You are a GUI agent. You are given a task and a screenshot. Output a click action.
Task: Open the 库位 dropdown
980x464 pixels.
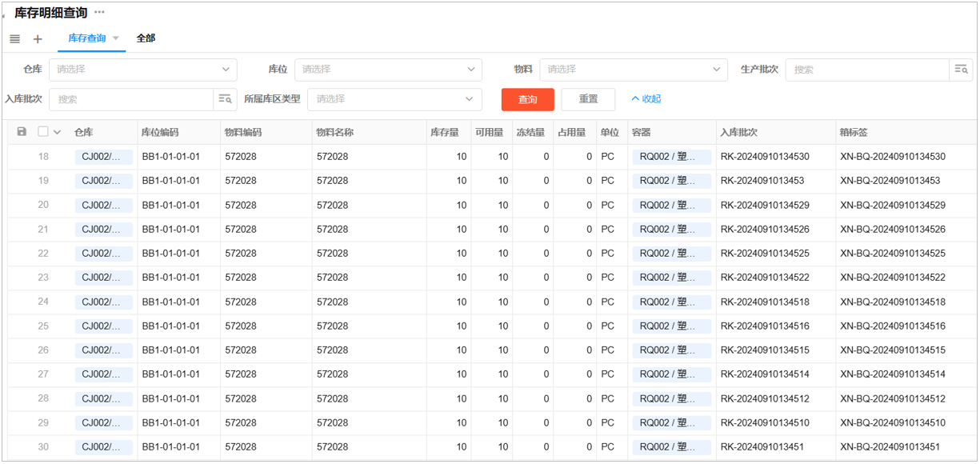tap(388, 70)
